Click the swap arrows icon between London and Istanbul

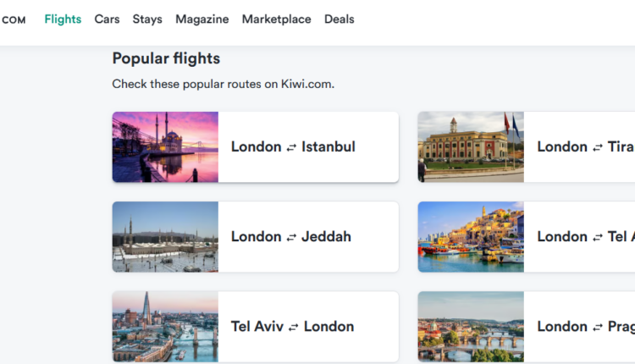291,147
